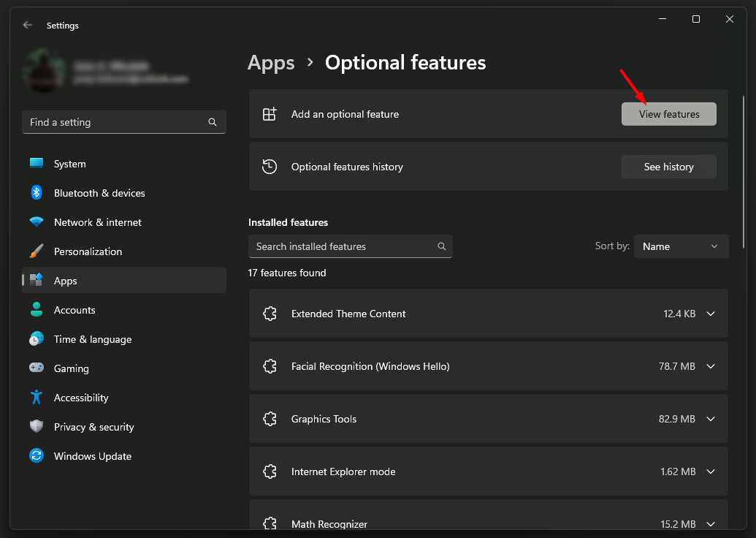Open Time & language settings
Screen dimensions: 756x538
[124, 339]
